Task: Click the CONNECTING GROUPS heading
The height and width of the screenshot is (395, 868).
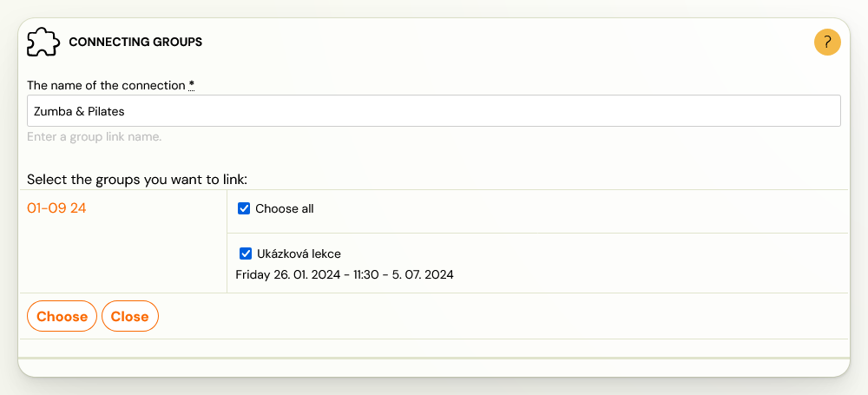Action: click(x=135, y=42)
